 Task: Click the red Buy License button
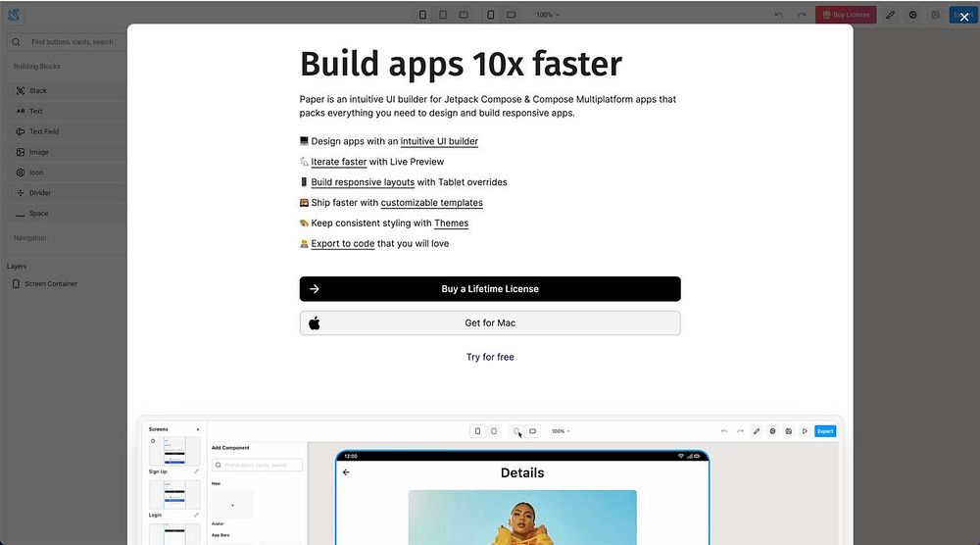[x=846, y=15]
